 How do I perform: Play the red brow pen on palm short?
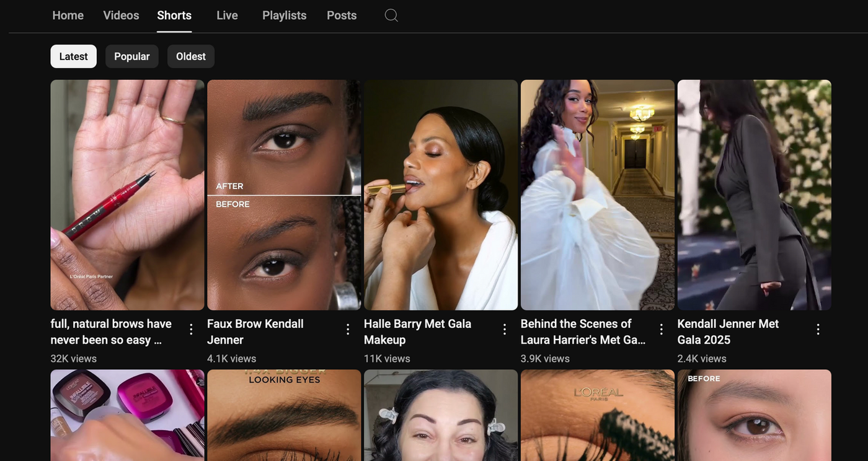(128, 195)
